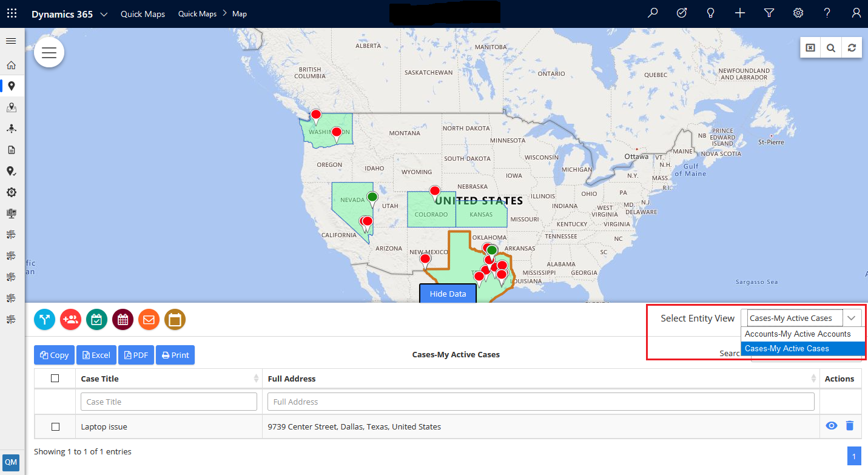This screenshot has height=475, width=868.
Task: Open map search with the magnifier icon
Action: (x=830, y=47)
